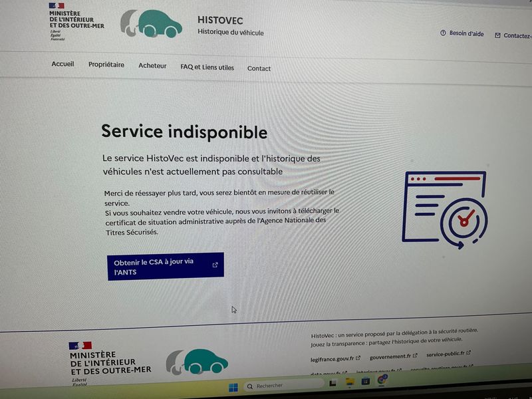The width and height of the screenshot is (532, 399).
Task: Open the Propriétaire menu item
Action: (x=106, y=65)
